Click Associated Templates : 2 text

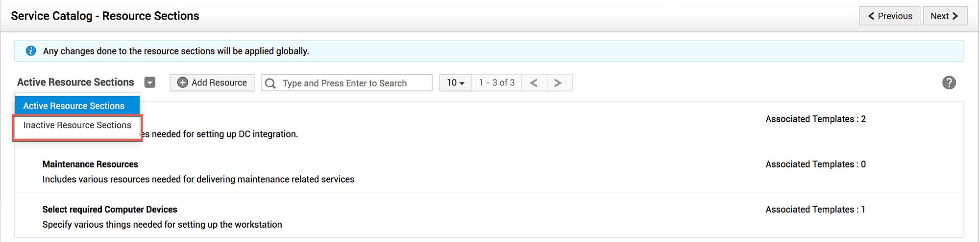tap(815, 119)
